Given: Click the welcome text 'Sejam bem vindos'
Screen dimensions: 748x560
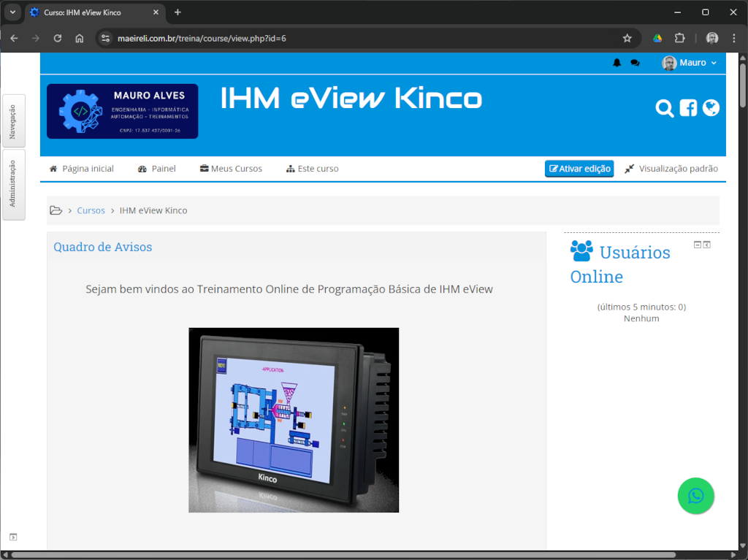Looking at the screenshot, I should pos(289,289).
